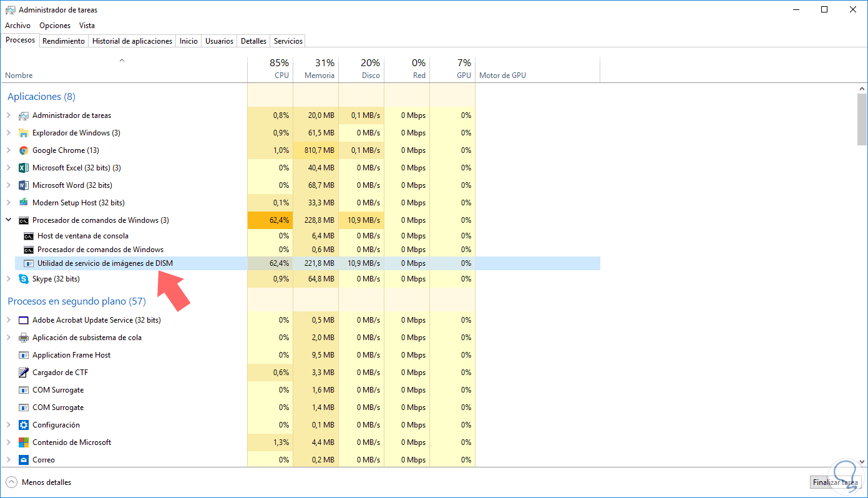Image resolution: width=868 pixels, height=498 pixels.
Task: Collapse Procesador de comandos de Windows (3) group
Action: pos(9,220)
